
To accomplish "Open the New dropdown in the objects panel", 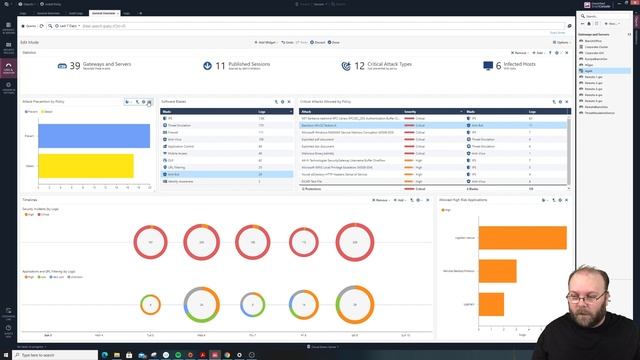I will pyautogui.click(x=612, y=24).
